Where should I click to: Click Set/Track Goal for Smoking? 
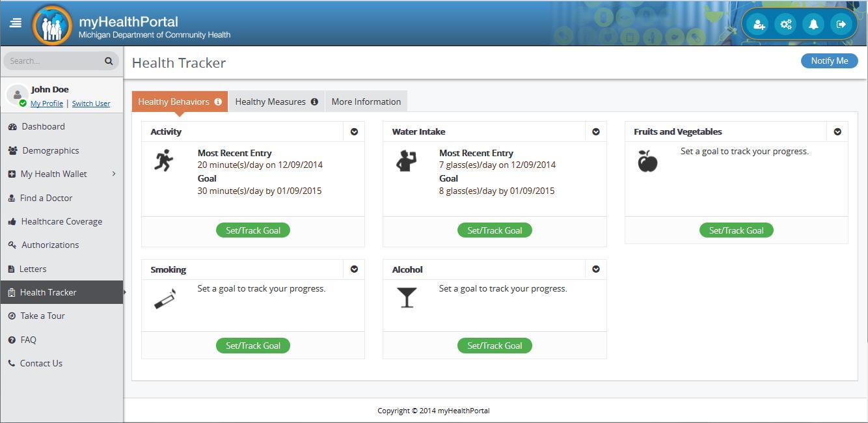point(253,346)
